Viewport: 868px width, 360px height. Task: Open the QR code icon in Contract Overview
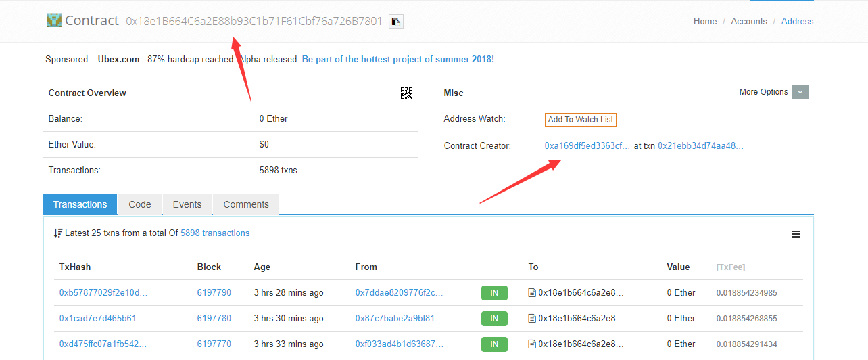point(406,93)
